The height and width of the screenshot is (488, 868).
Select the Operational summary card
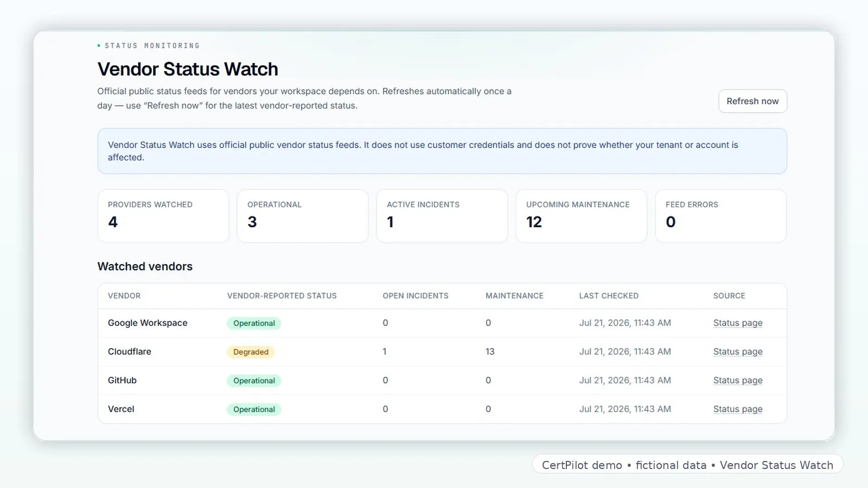pyautogui.click(x=303, y=216)
